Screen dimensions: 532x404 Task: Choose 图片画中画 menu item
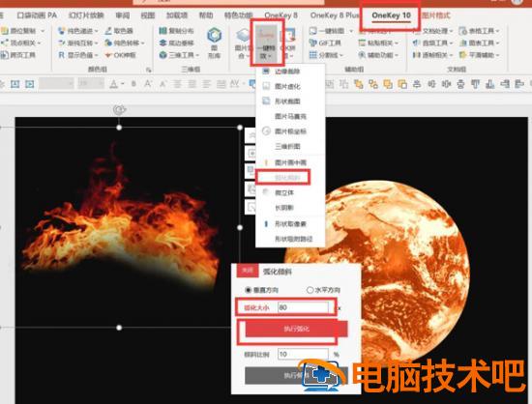pyautogui.click(x=290, y=162)
